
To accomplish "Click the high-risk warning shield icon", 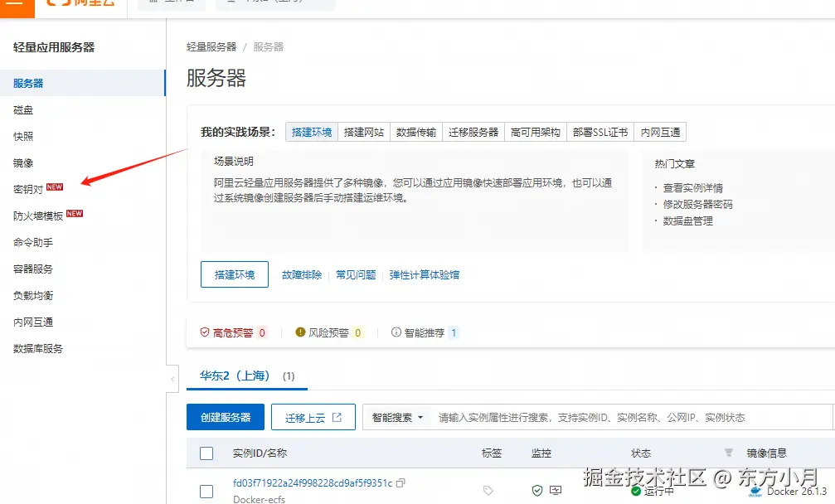I will (x=205, y=332).
